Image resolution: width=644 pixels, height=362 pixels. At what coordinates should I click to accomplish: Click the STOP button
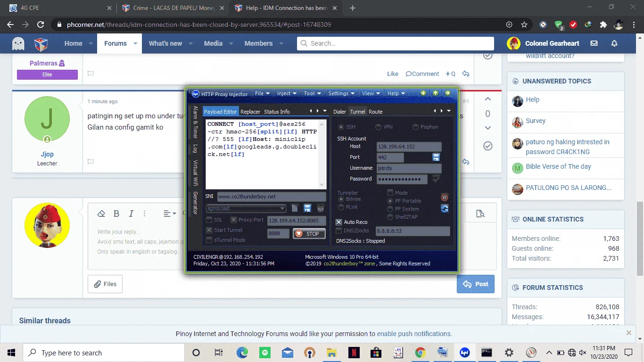(309, 233)
